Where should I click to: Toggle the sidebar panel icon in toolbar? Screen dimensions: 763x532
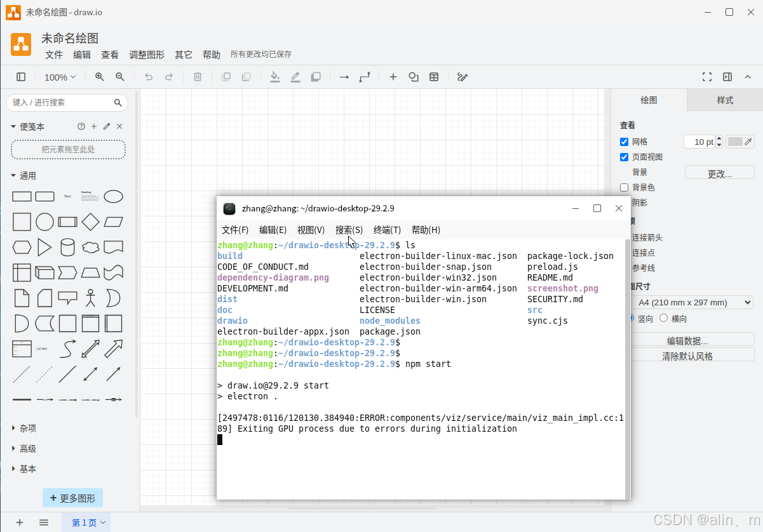(21, 77)
